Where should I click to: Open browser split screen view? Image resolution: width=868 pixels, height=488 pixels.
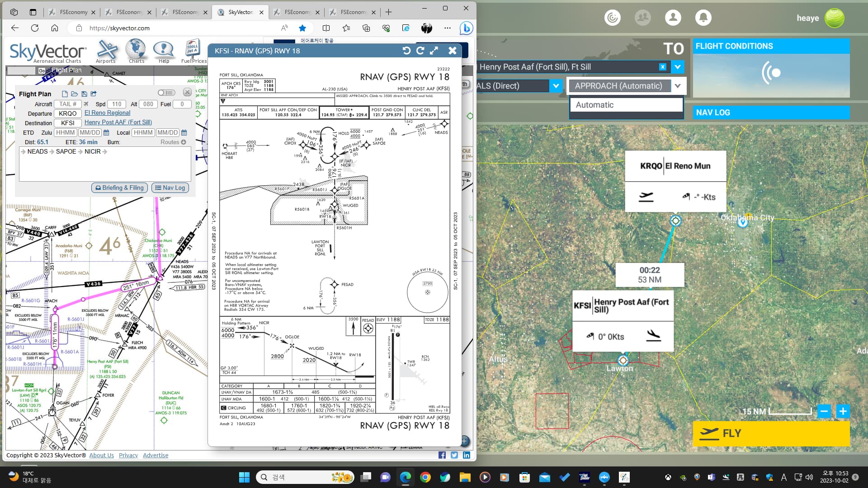326,28
